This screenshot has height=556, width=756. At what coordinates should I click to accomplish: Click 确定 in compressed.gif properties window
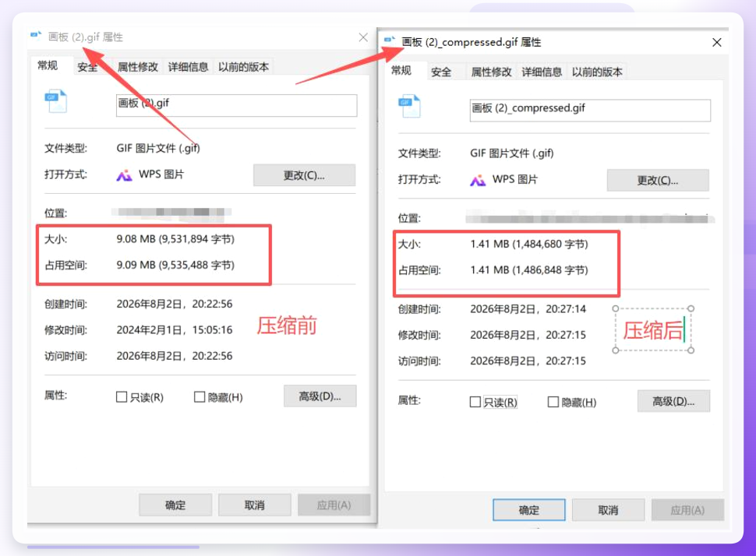tap(529, 510)
